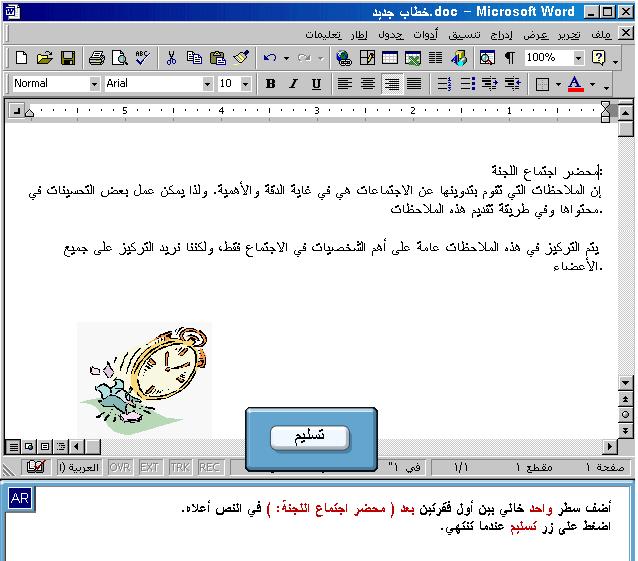Toggle bold formatting
This screenshot has width=638, height=561.
(270, 84)
